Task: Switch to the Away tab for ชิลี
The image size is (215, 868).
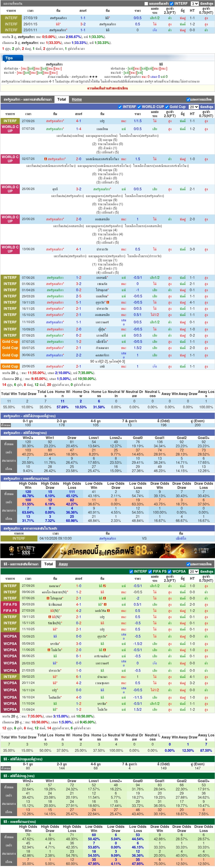Action: click(x=63, y=564)
